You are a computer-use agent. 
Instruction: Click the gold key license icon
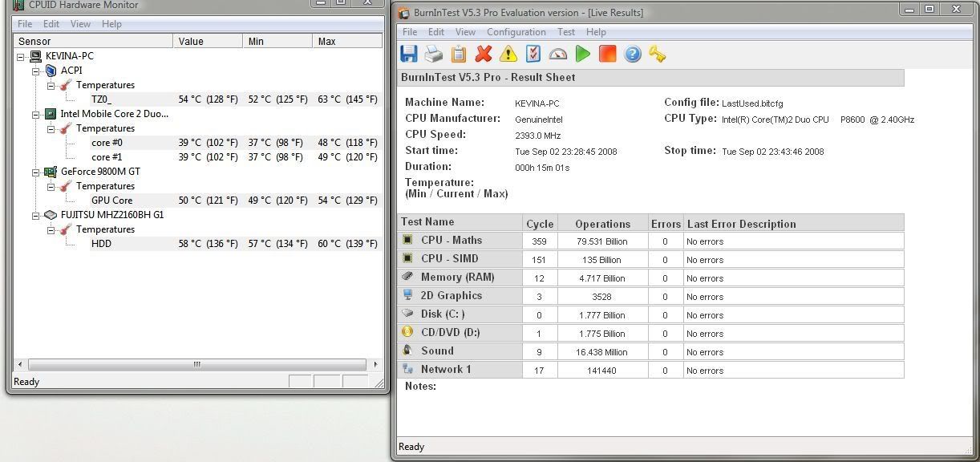pyautogui.click(x=658, y=54)
